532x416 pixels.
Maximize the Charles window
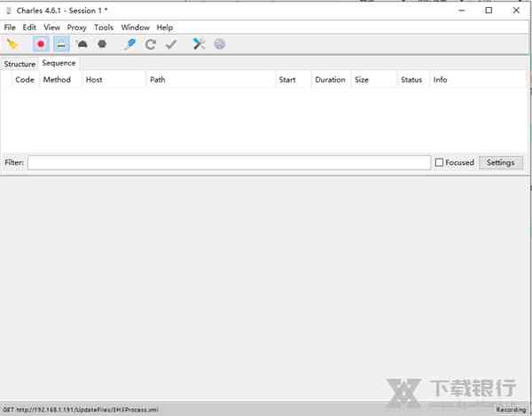coord(489,11)
